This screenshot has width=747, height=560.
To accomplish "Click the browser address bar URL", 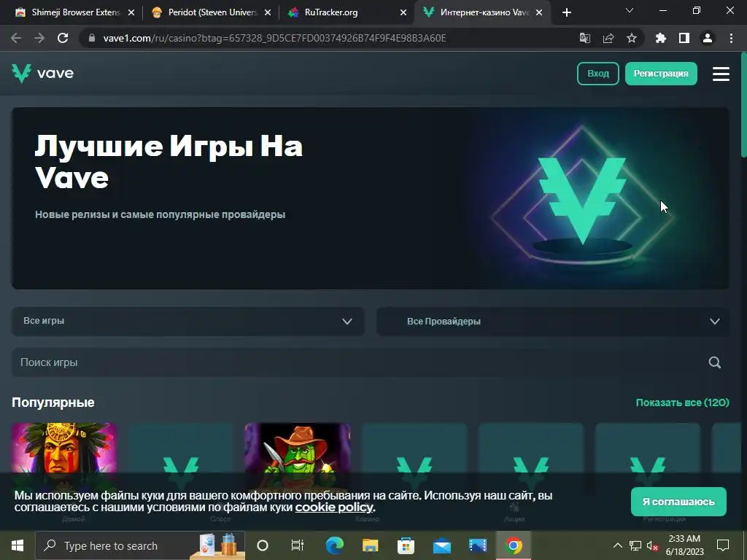I will (x=274, y=38).
